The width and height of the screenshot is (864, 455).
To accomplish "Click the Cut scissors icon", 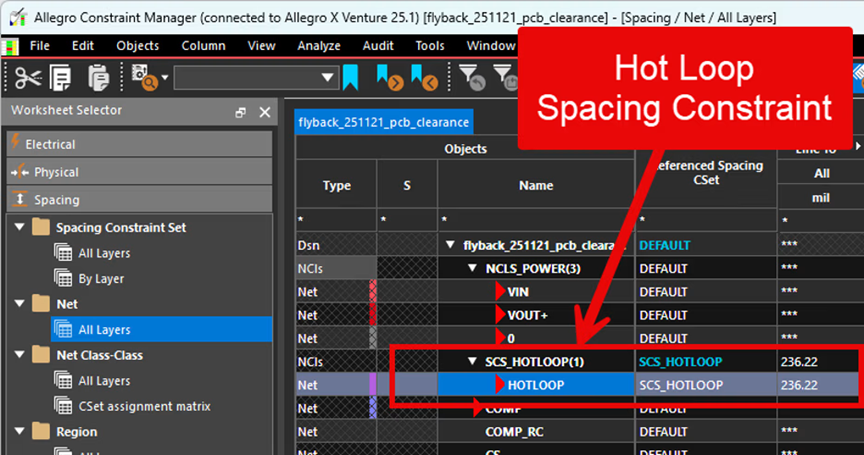I will tap(28, 78).
